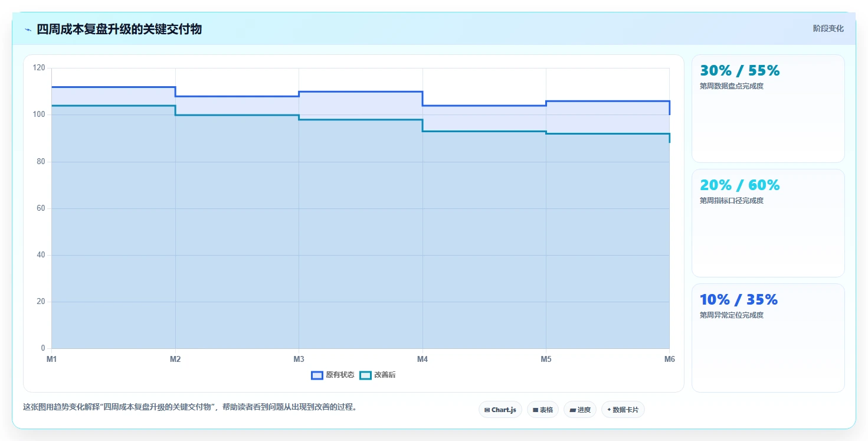Click the 阶段变化 label in the header

click(x=828, y=28)
